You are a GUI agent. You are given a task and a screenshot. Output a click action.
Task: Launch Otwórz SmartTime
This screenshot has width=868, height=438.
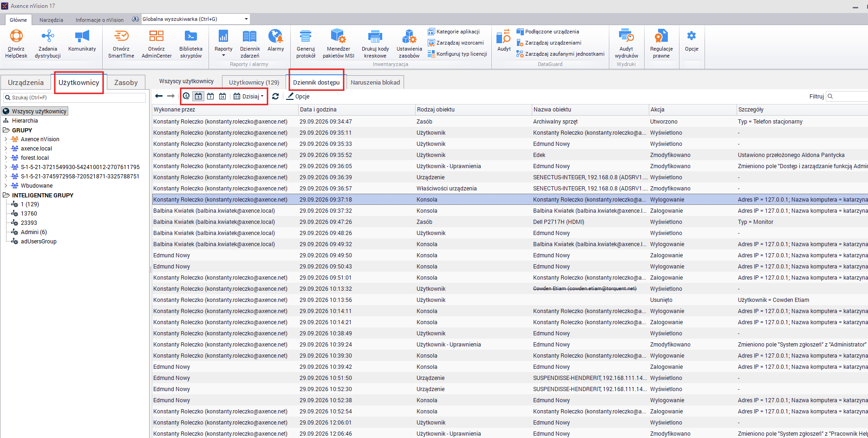coord(121,43)
